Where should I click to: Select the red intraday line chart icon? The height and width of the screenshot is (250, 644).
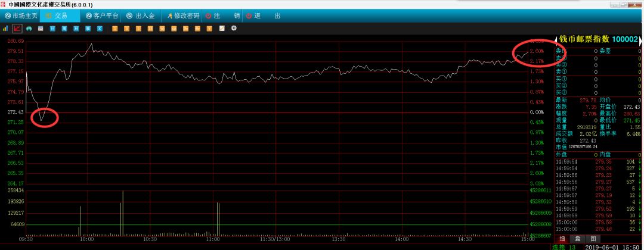coord(17,29)
